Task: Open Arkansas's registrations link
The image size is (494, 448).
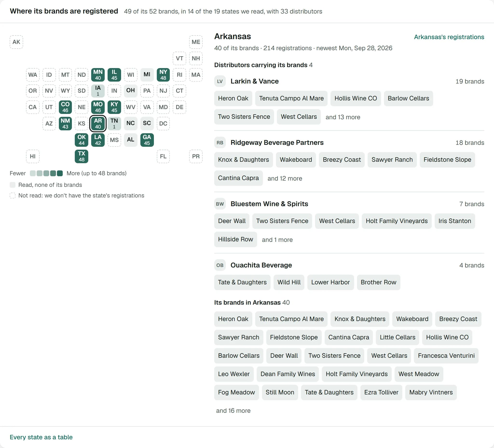Action: [x=449, y=37]
